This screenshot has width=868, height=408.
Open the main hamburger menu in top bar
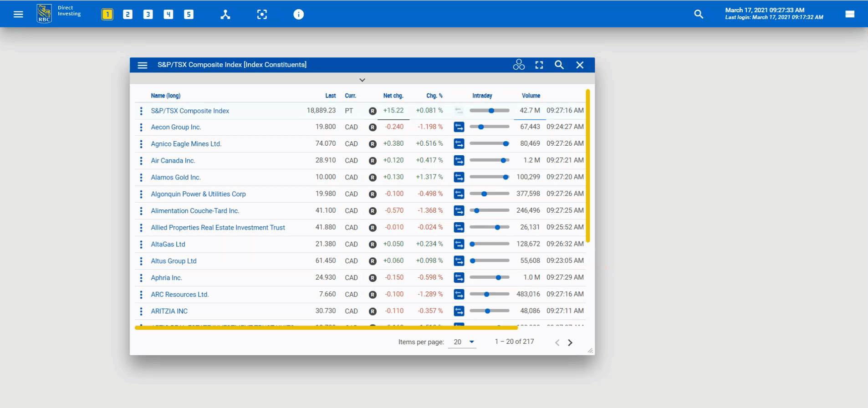coord(18,14)
